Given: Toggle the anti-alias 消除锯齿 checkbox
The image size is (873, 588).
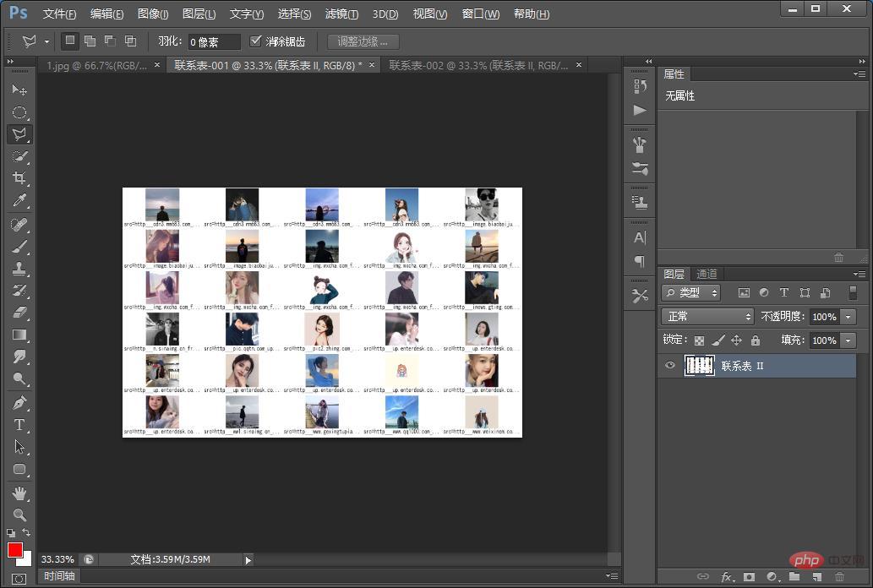Looking at the screenshot, I should [x=255, y=41].
